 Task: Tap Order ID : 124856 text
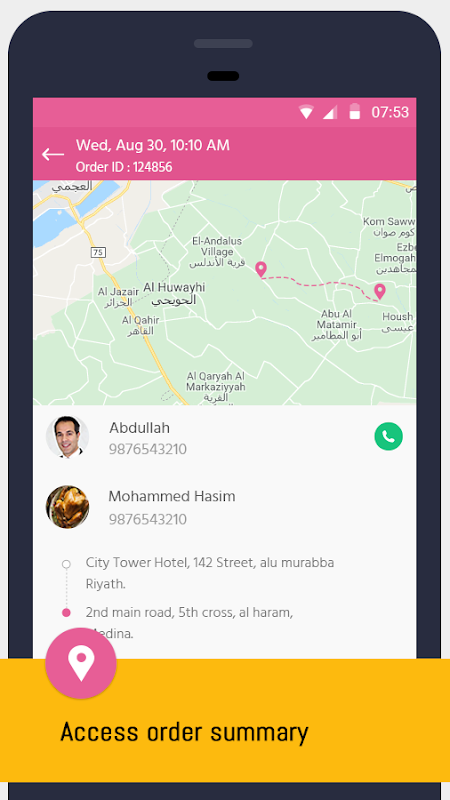pyautogui.click(x=124, y=167)
